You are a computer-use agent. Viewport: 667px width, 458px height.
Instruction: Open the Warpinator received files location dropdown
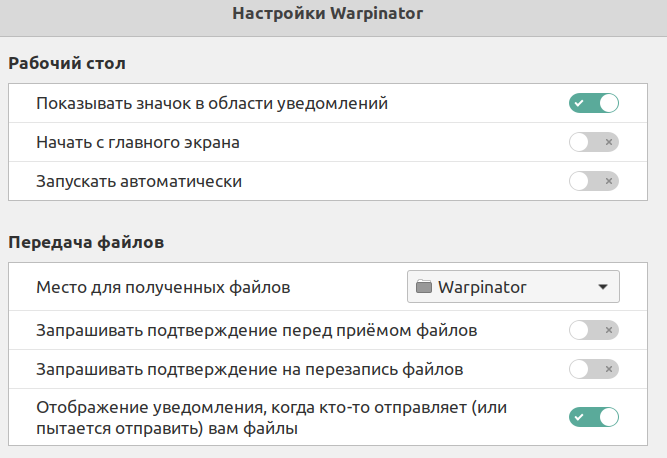point(513,287)
